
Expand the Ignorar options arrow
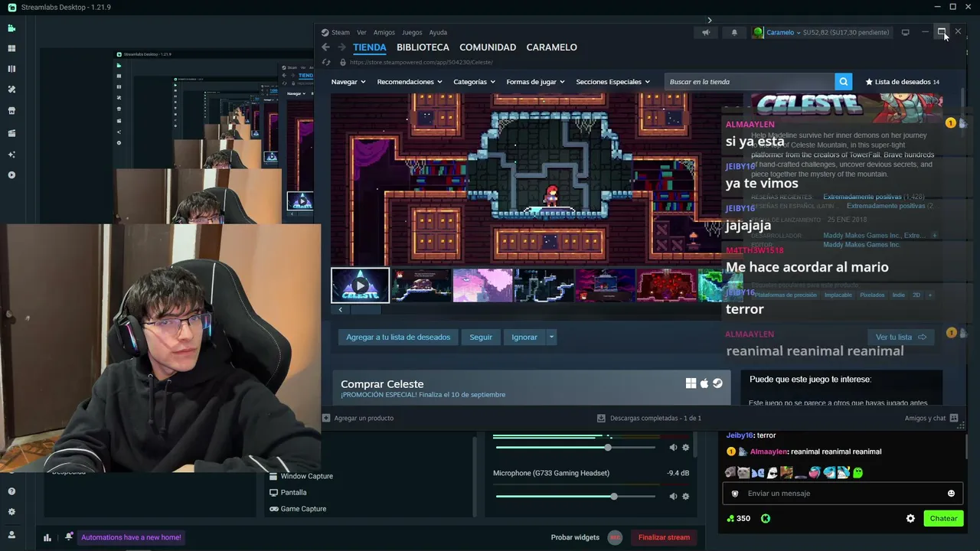550,337
